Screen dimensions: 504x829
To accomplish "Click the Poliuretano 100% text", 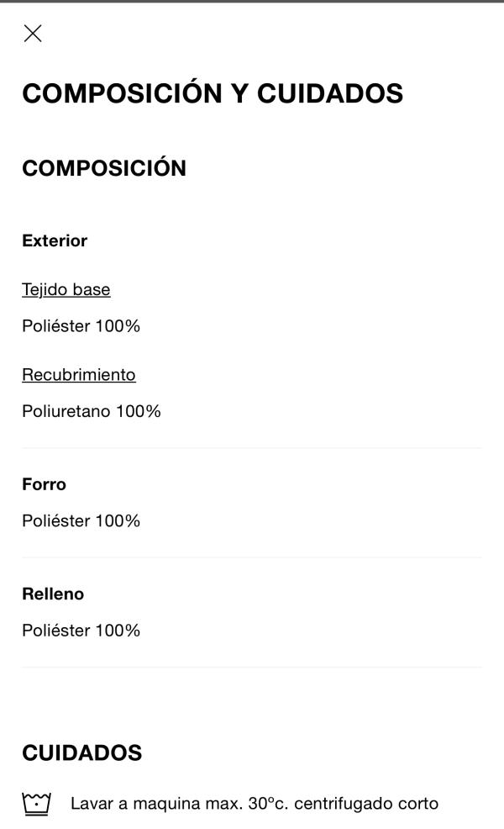I will 92,411.
